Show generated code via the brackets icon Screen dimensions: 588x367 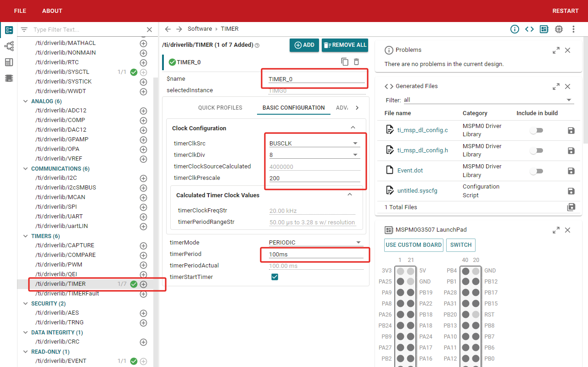point(529,29)
